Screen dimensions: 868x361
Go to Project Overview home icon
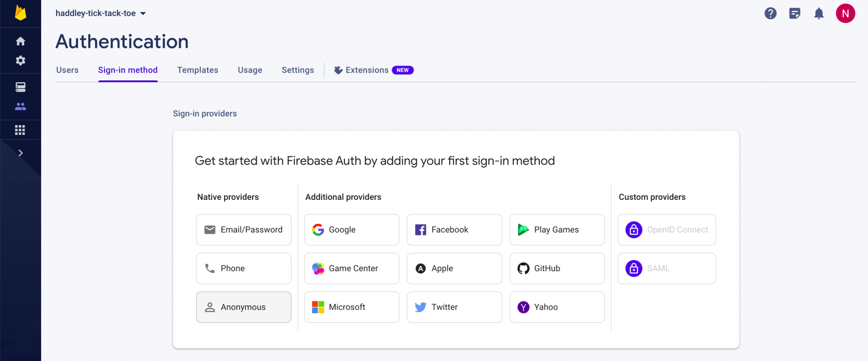pyautogui.click(x=20, y=41)
